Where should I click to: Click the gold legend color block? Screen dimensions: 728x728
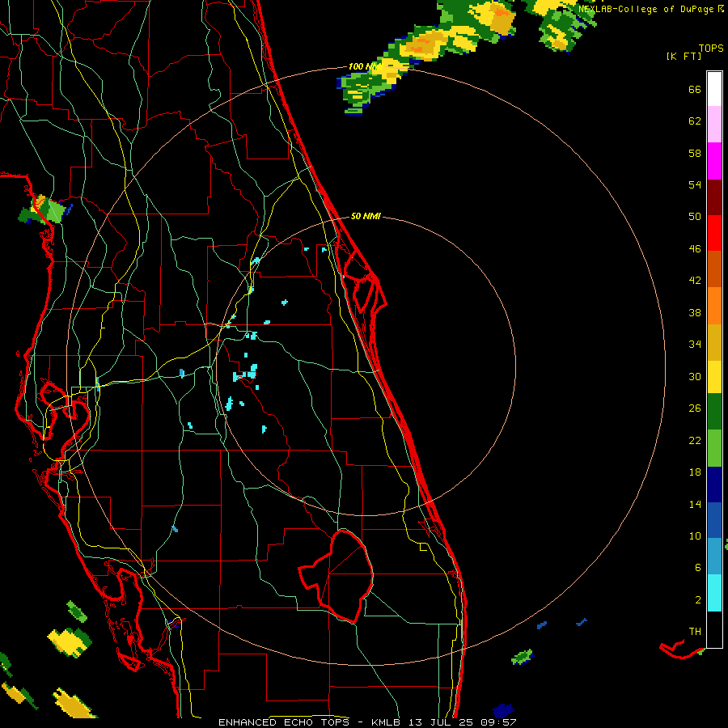[714, 342]
